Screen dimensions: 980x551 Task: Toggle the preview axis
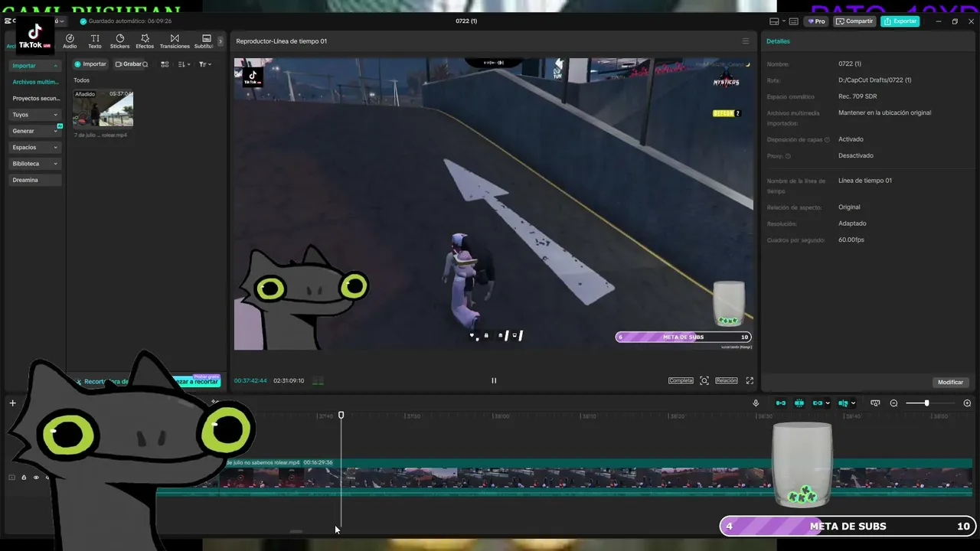[x=843, y=403]
